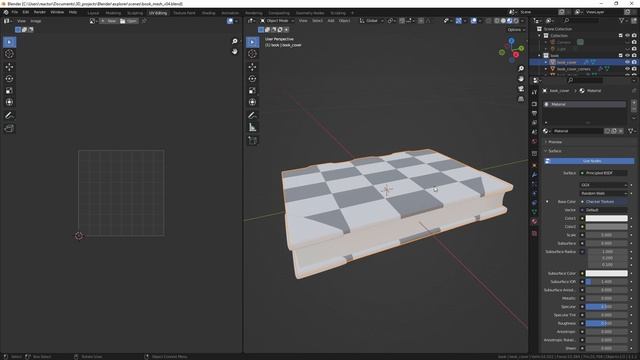Enable Material Preview viewport shading

509,21
